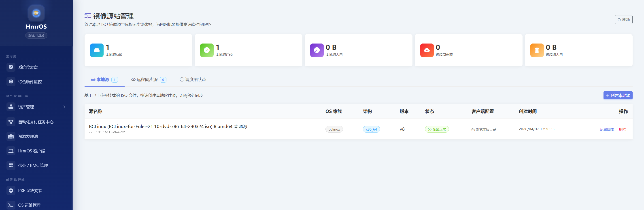The width and height of the screenshot is (644, 210).
Task: Click the 综合硬件监控 chip icon
Action: pyautogui.click(x=11, y=81)
